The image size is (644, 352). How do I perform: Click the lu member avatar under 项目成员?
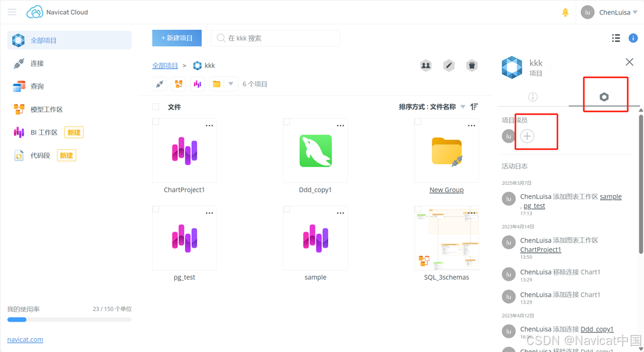508,136
